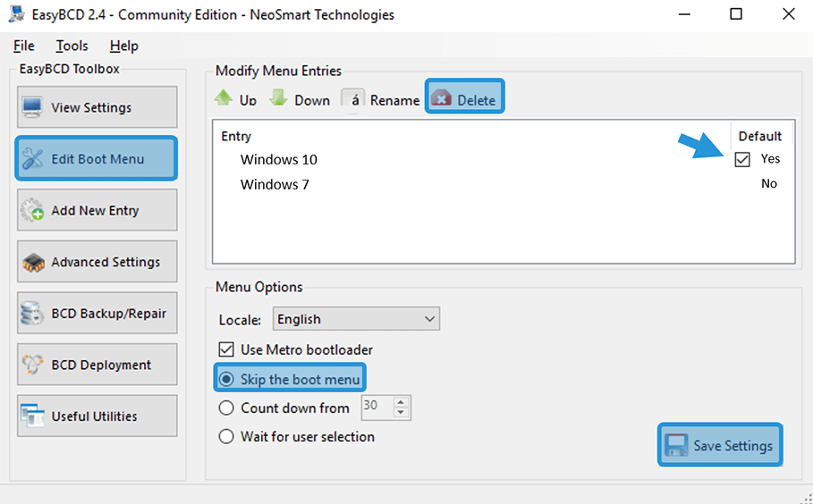Decrease the countdown seconds with the down stepper

coord(402,414)
